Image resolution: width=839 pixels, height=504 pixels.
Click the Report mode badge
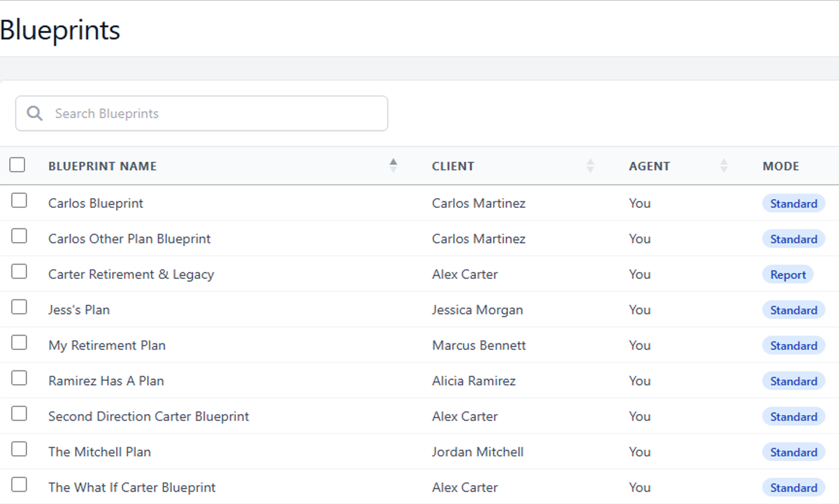[788, 275]
